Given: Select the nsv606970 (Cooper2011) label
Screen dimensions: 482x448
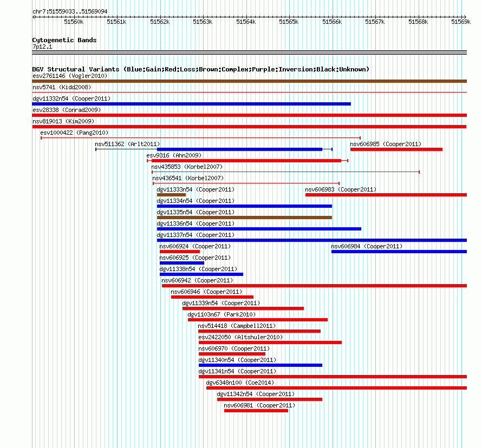Looking at the screenshot, I should 235,348.
